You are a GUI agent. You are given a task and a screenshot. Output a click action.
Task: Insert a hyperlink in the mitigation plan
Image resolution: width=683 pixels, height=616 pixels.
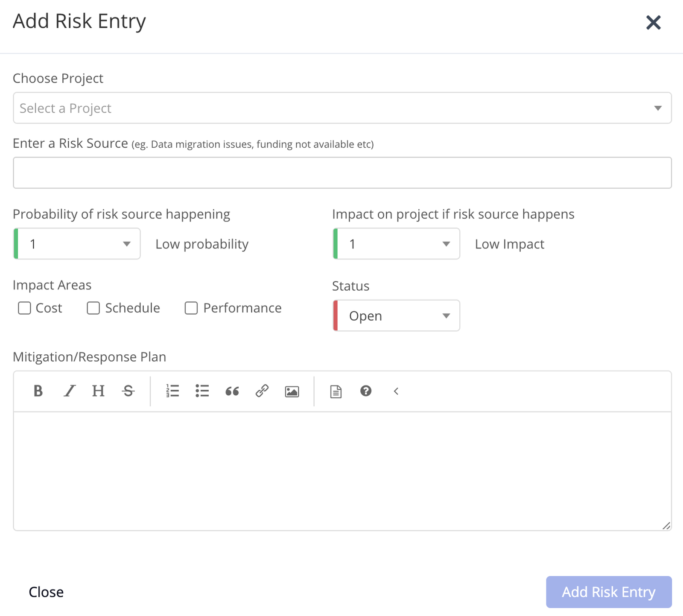point(262,391)
